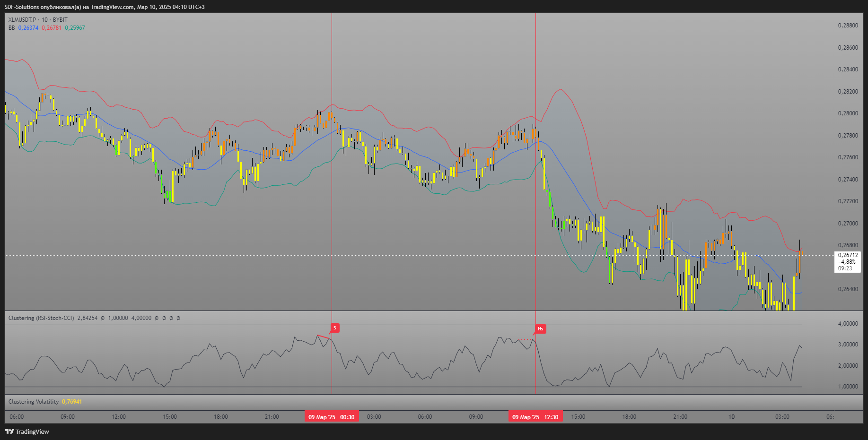This screenshot has width=868, height=440.
Task: Click the 2,00000 oscillator axis label
Action: point(848,366)
